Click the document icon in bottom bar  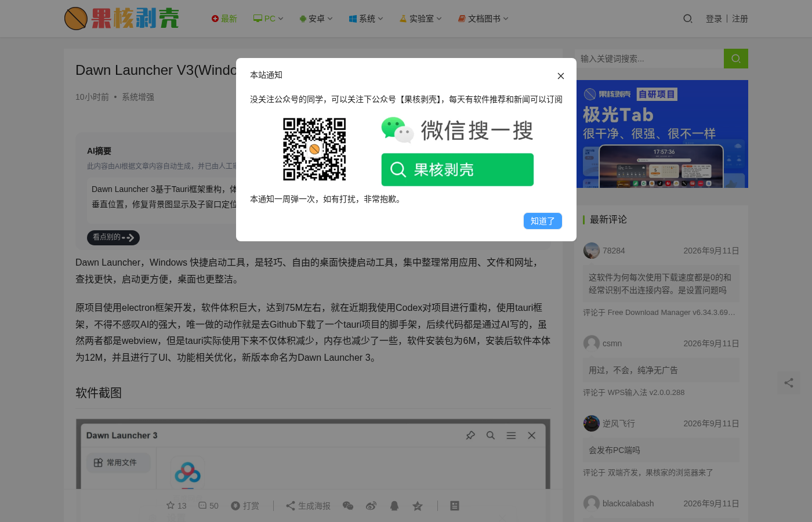455,506
